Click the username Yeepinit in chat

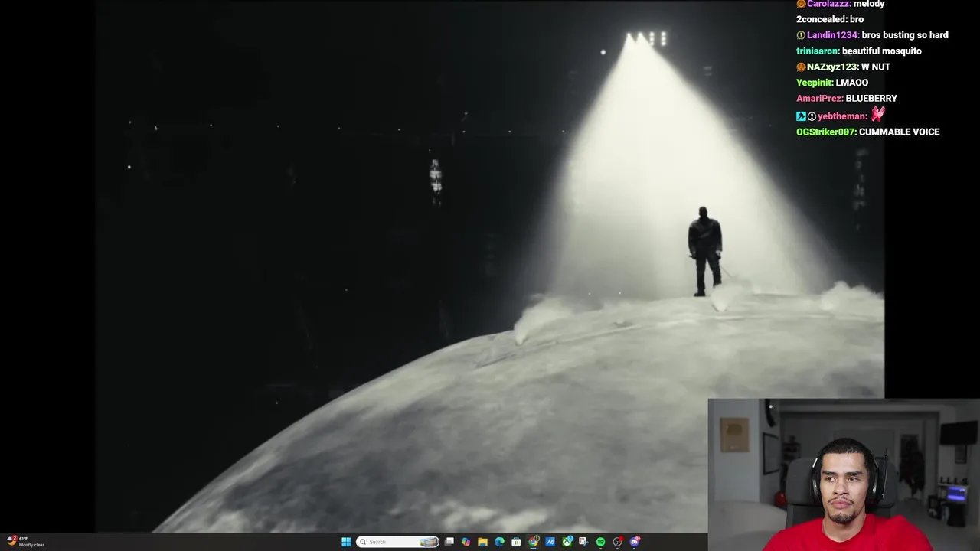point(815,83)
